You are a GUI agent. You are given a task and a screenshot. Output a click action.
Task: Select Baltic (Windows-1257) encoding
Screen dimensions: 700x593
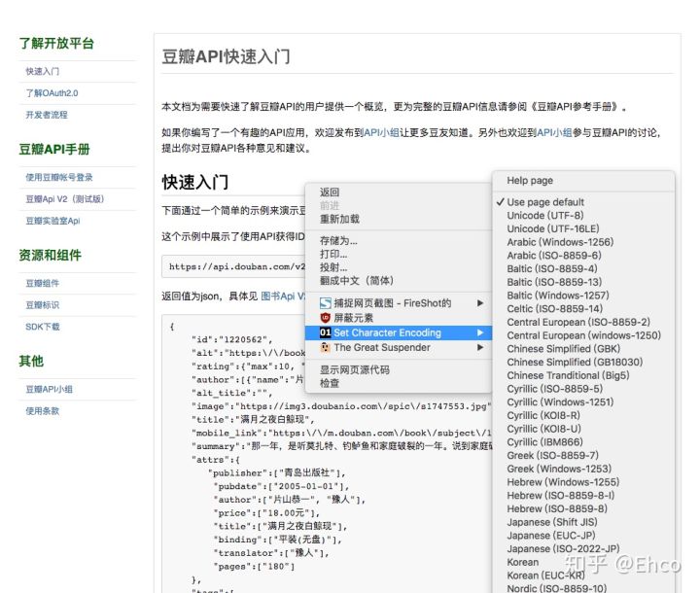558,296
